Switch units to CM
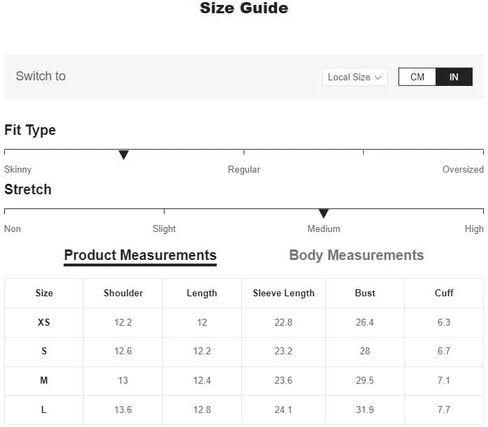Screen dimensions: 488x427 point(417,77)
